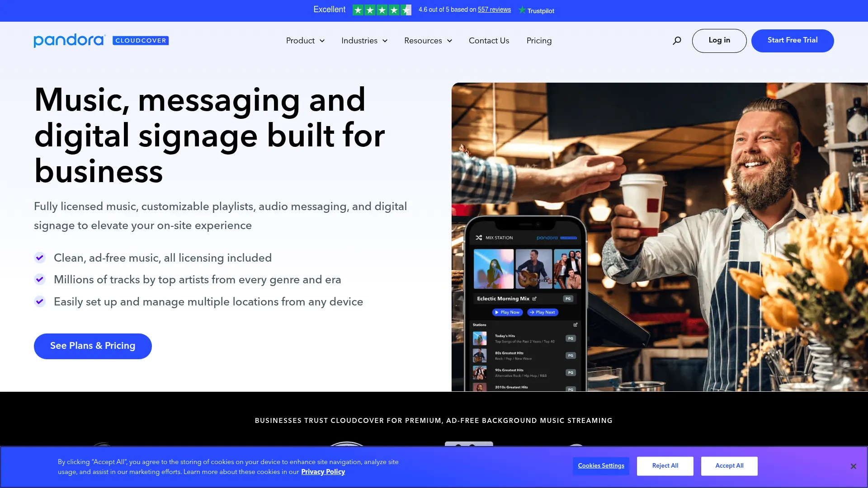Viewport: 868px width, 488px height.
Task: Click 'Fully licensed music' subheading paragraph
Action: pyautogui.click(x=220, y=216)
